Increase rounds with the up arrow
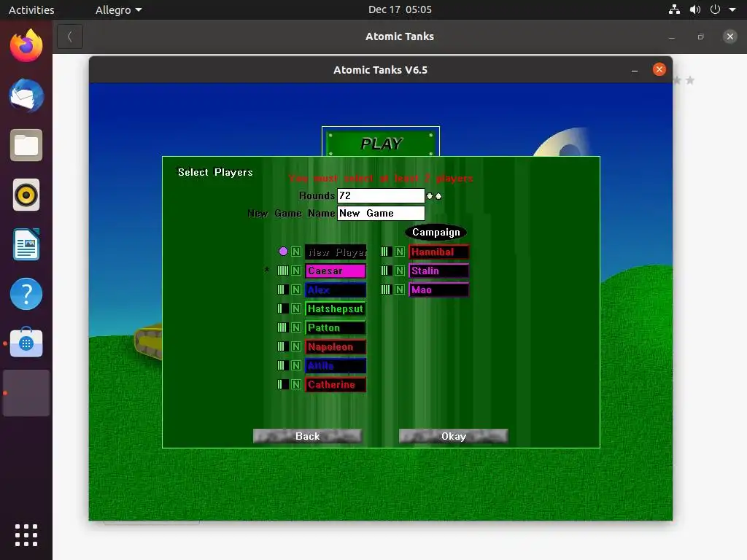Screen dimensions: 747x560 (438, 195)
